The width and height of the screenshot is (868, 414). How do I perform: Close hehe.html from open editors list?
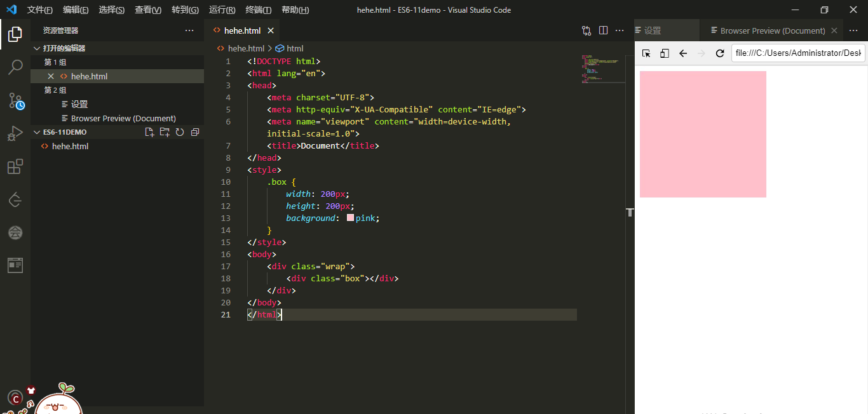pos(51,76)
